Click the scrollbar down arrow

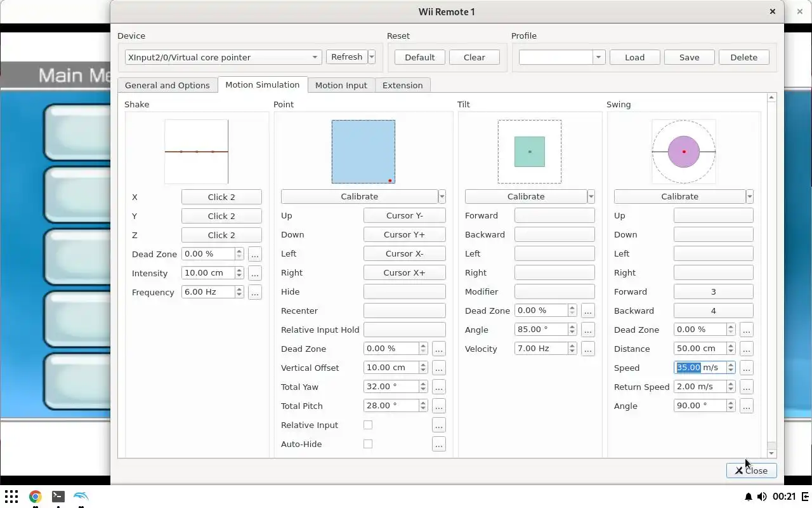(x=771, y=453)
